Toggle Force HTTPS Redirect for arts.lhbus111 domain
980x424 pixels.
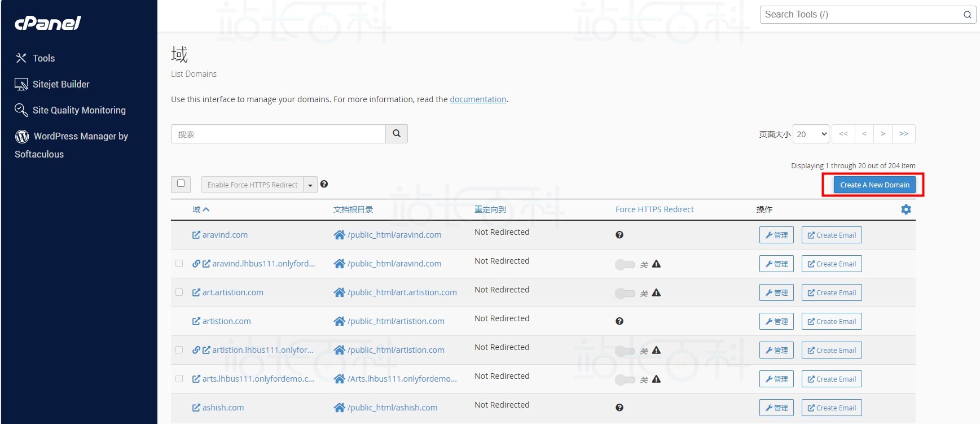tap(625, 379)
